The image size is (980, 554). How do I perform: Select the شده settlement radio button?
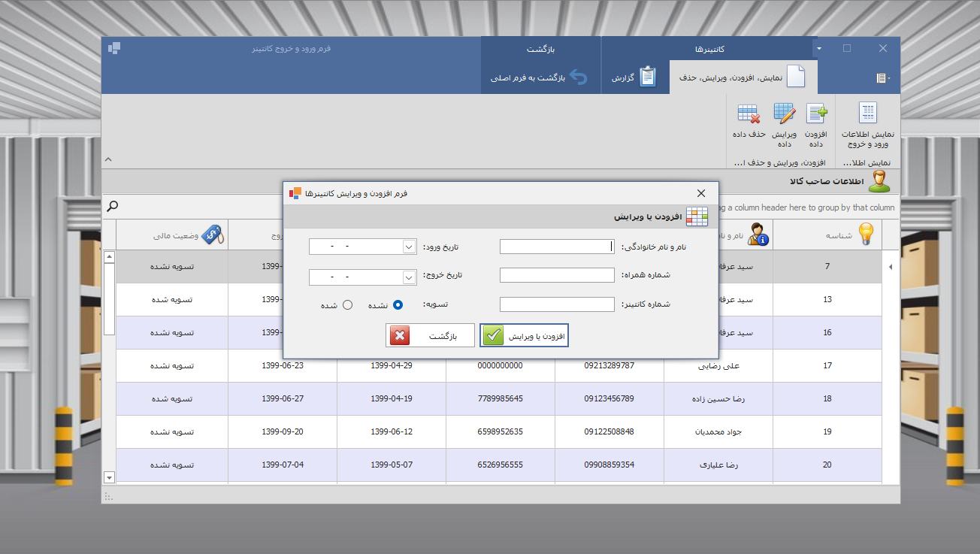(x=347, y=305)
